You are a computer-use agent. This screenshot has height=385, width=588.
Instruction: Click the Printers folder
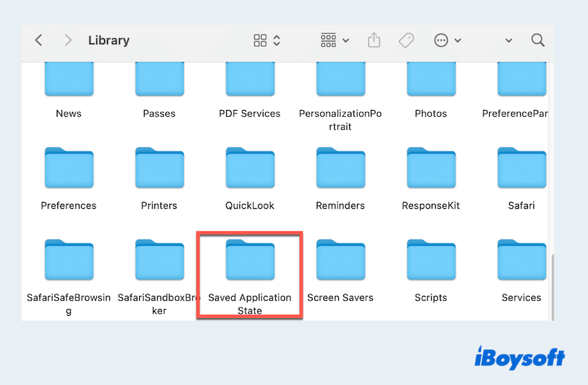[x=159, y=169]
